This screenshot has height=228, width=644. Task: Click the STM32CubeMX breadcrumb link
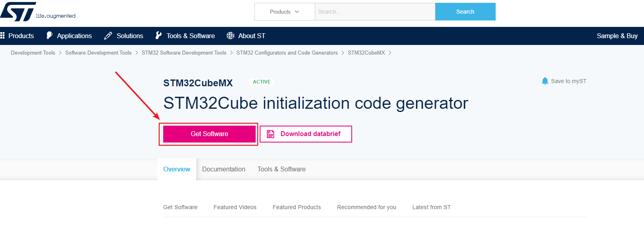coord(366,53)
